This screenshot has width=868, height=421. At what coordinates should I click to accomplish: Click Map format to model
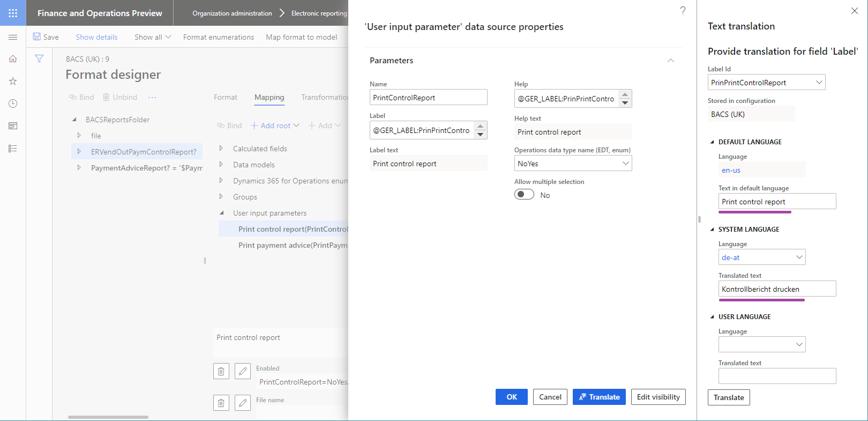[302, 37]
